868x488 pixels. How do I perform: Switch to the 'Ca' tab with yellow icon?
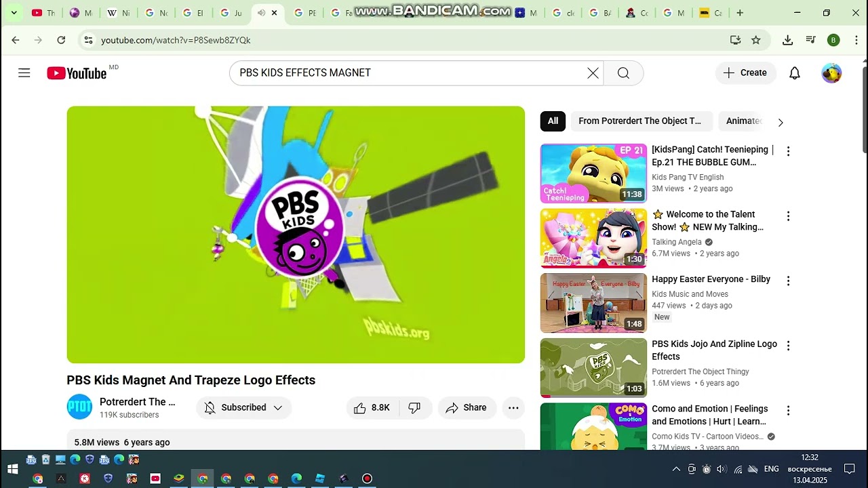coord(711,13)
